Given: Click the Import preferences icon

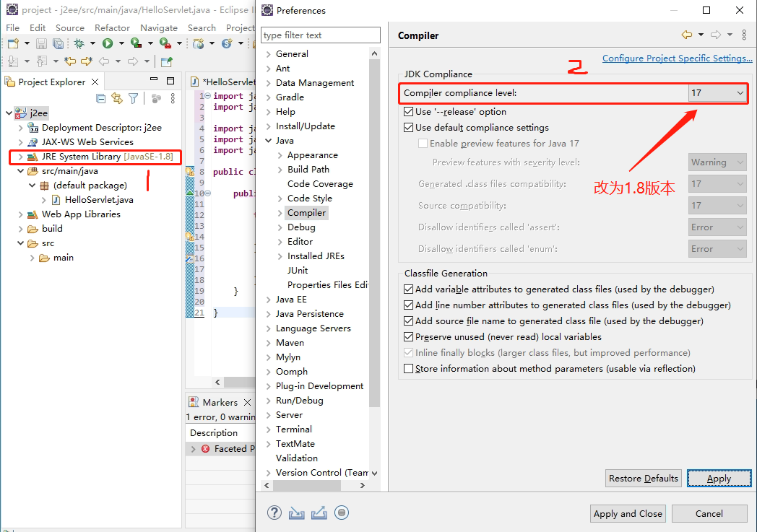Looking at the screenshot, I should point(296,513).
